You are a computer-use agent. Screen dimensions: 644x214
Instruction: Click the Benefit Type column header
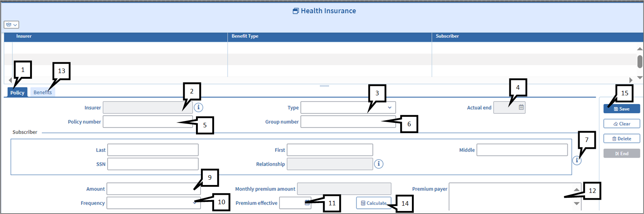330,37
